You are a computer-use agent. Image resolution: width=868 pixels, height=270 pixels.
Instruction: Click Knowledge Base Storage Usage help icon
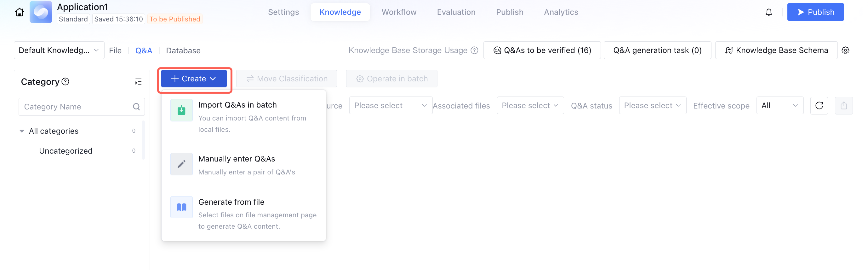tap(474, 50)
